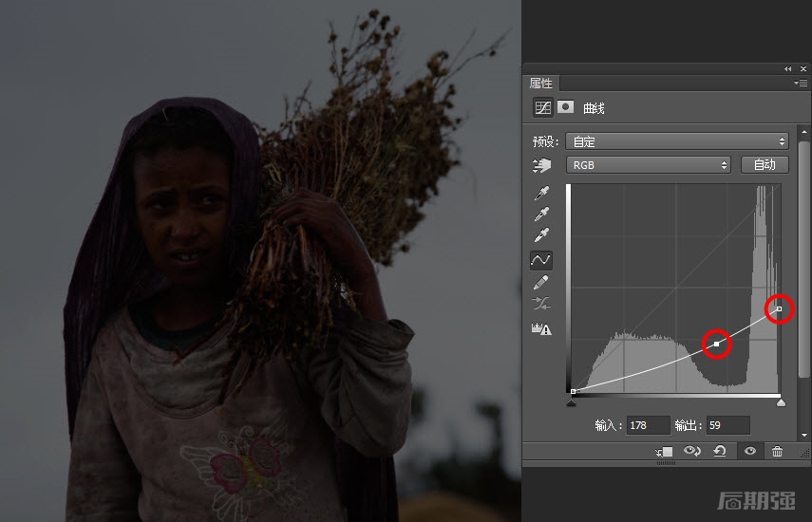Image resolution: width=812 pixels, height=522 pixels.
Task: Open the Properties panel flyout menu
Action: tap(801, 83)
